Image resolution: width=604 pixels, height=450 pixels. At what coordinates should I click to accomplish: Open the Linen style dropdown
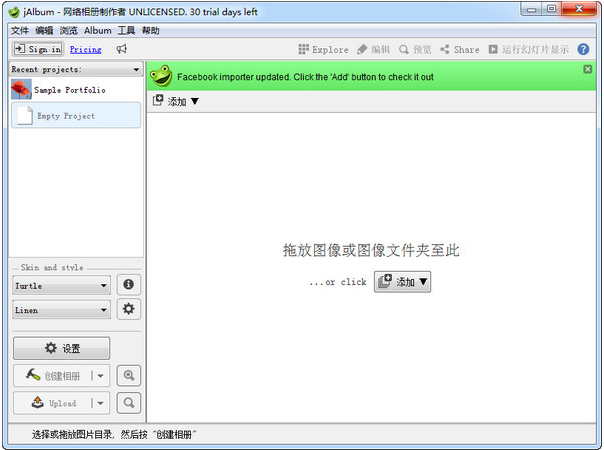tap(61, 310)
